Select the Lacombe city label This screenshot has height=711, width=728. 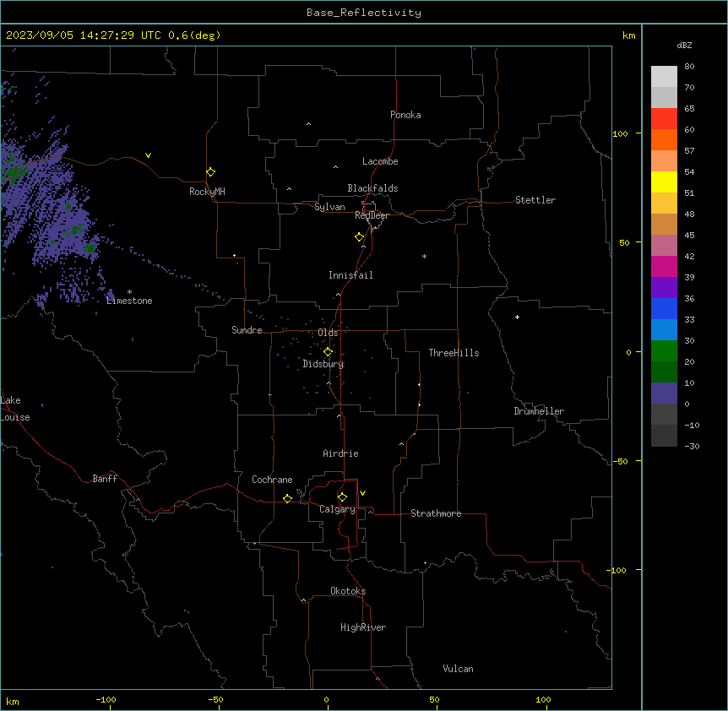380,161
